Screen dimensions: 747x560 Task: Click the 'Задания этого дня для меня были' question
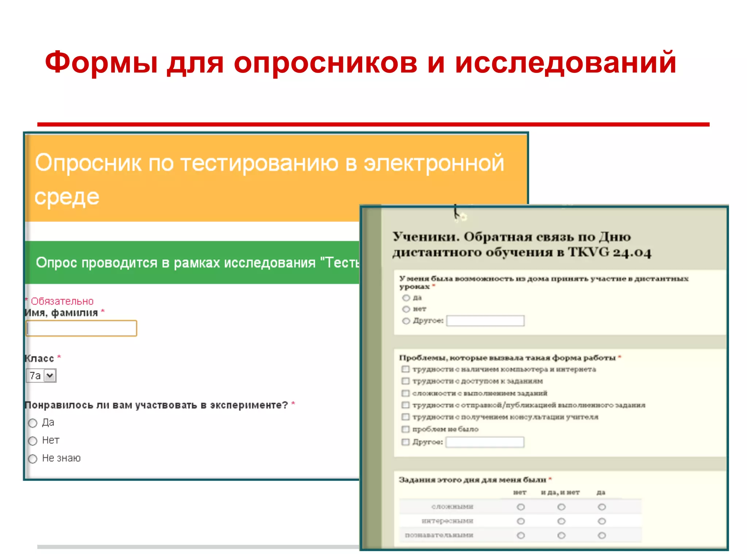pos(475,479)
